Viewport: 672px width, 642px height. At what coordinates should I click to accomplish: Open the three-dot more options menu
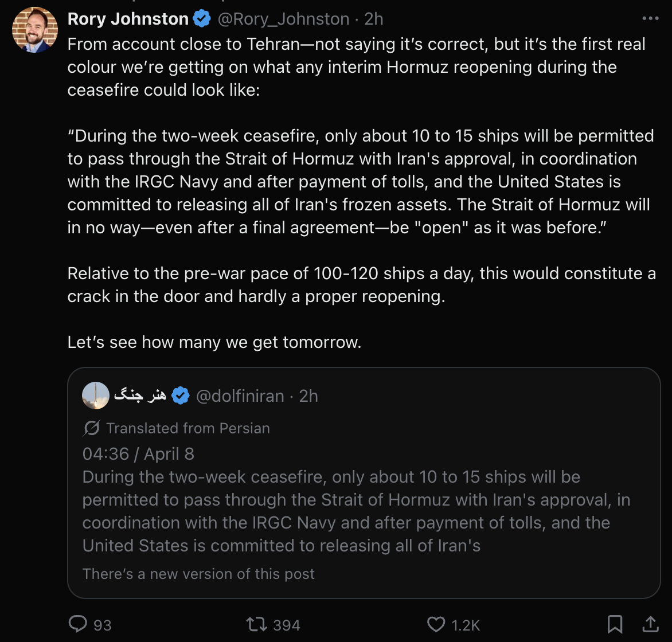(x=650, y=18)
